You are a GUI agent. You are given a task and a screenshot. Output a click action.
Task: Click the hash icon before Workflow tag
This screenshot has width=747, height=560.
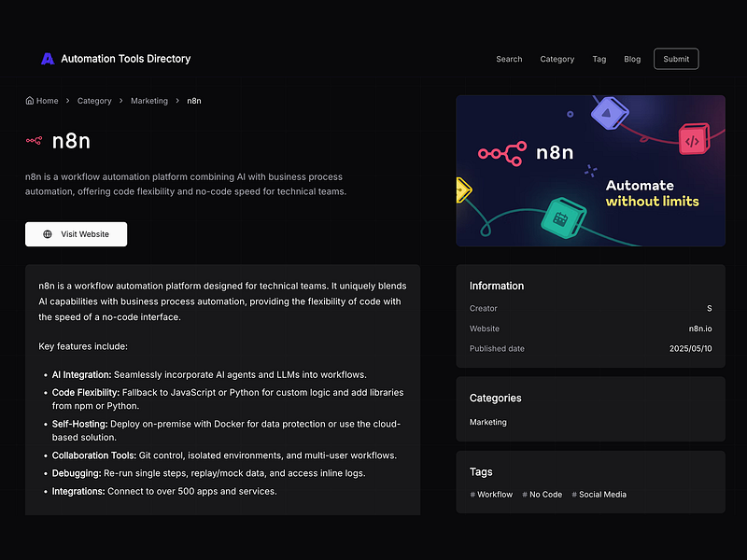coord(472,494)
